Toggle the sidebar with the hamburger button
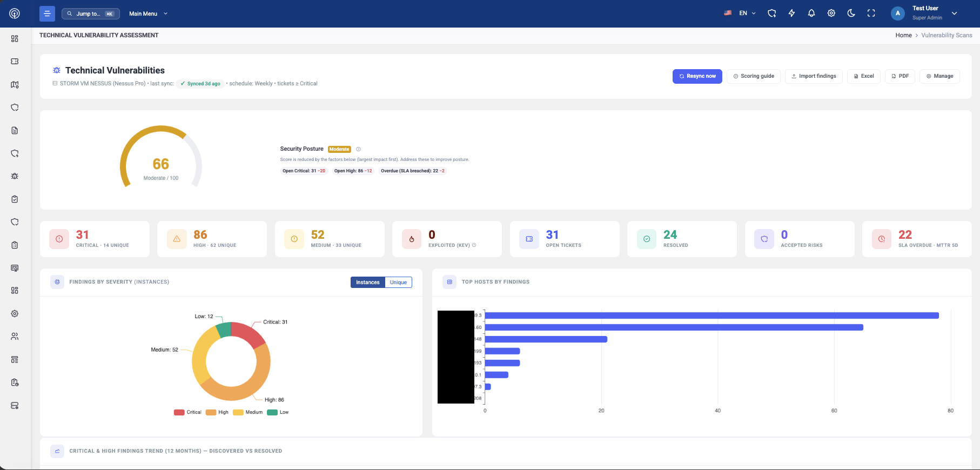The width and height of the screenshot is (980, 470). pos(47,14)
